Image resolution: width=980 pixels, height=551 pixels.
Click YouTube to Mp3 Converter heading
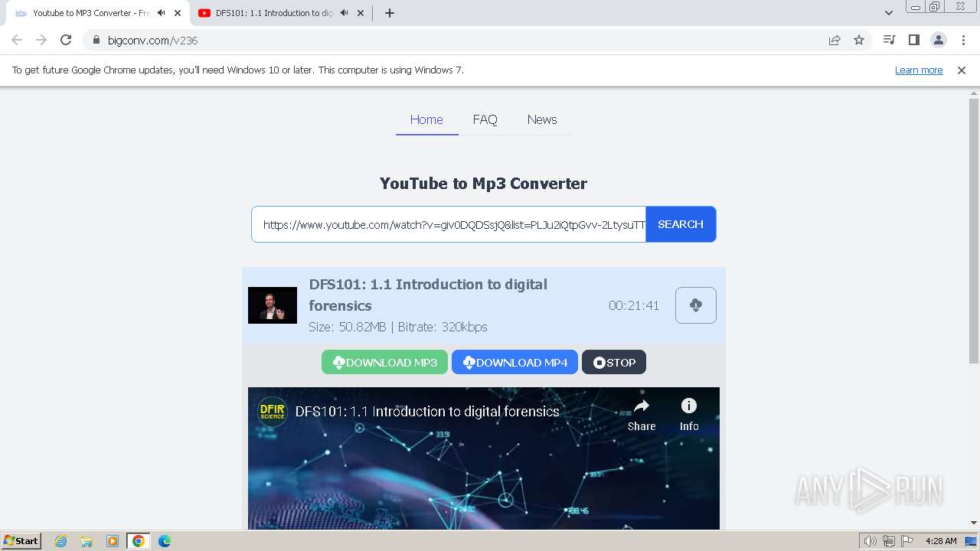pos(484,184)
